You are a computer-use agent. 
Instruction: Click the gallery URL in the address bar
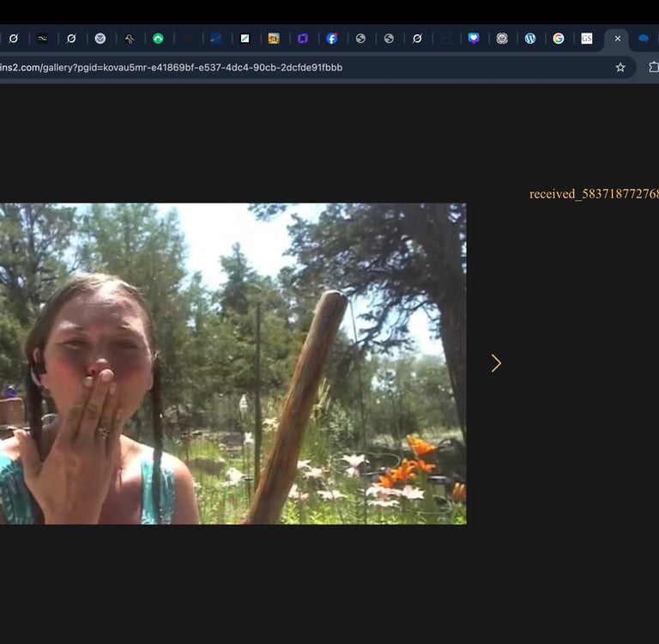coord(171,68)
